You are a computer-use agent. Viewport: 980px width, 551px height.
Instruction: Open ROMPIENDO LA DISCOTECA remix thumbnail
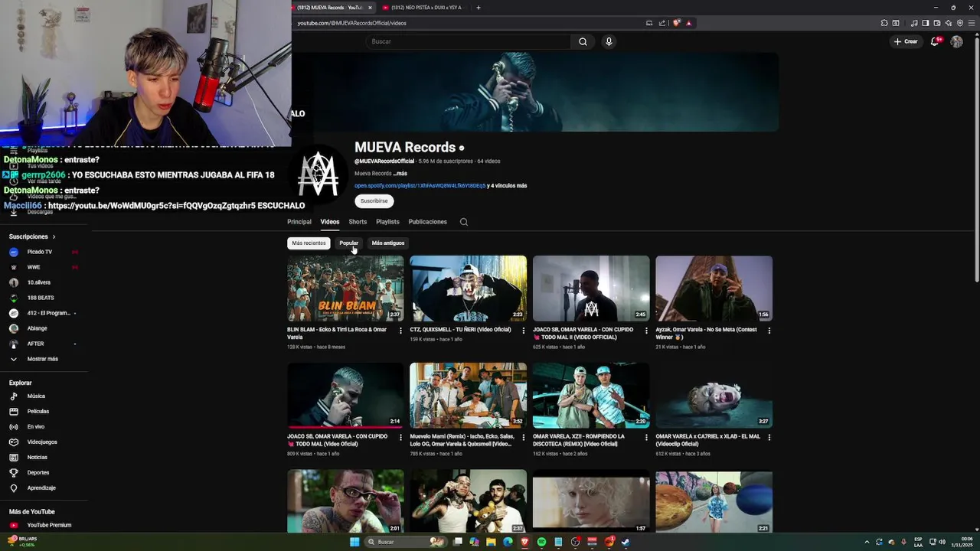[x=591, y=396]
